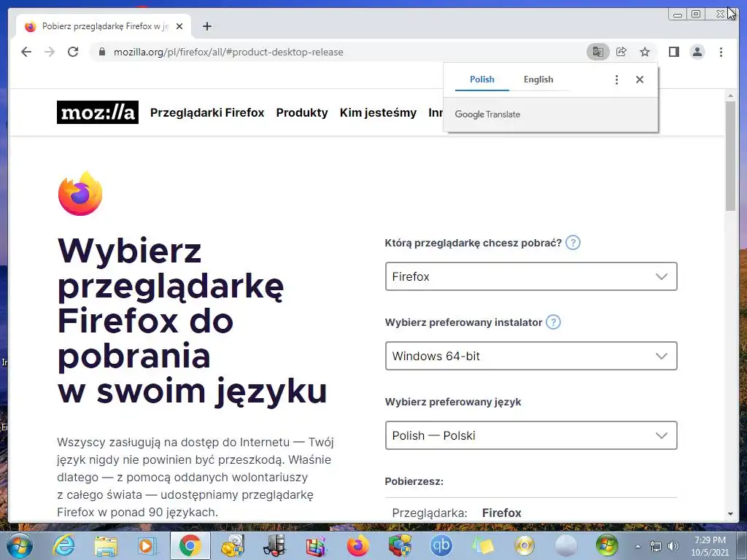Share this page icon in address bar
This screenshot has height=560, width=747.
[622, 52]
